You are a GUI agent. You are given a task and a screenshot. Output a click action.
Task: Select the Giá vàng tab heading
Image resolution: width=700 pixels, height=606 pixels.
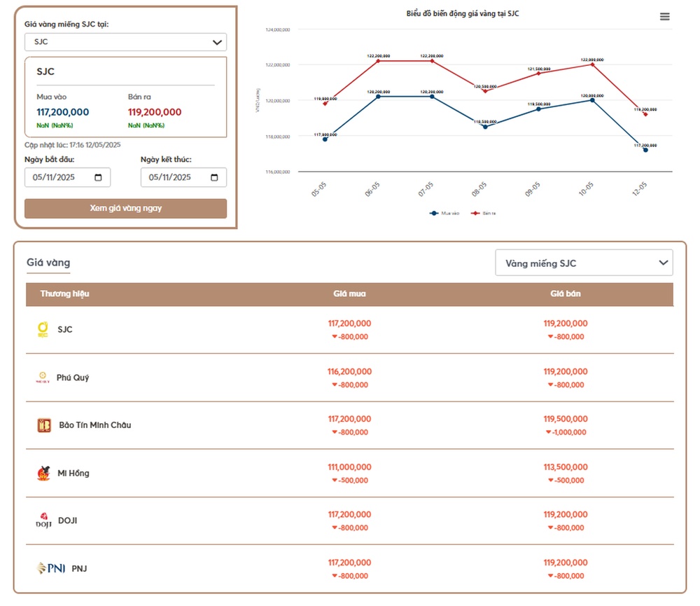[x=48, y=262]
